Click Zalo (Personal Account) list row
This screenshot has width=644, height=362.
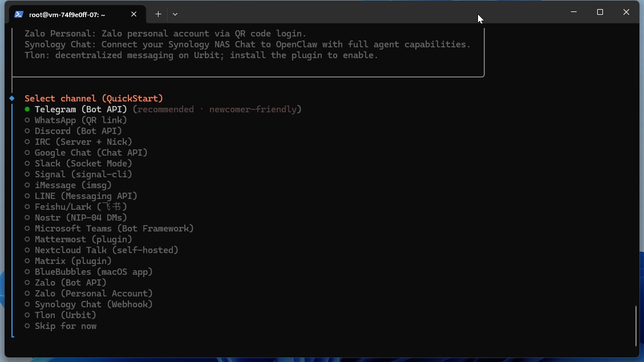point(89,294)
